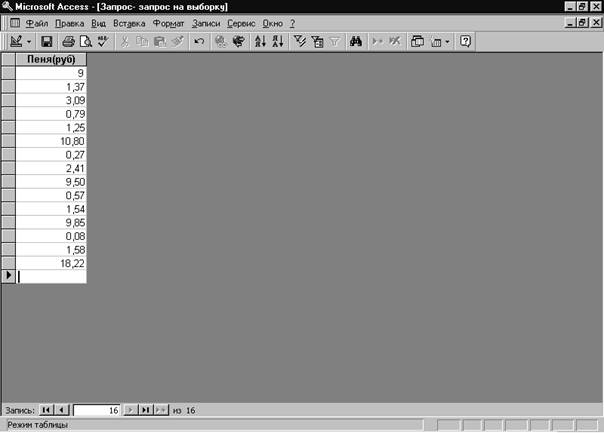Open the View mode dropdown arrow
Viewport: 604px width, 433px height.
tap(29, 42)
